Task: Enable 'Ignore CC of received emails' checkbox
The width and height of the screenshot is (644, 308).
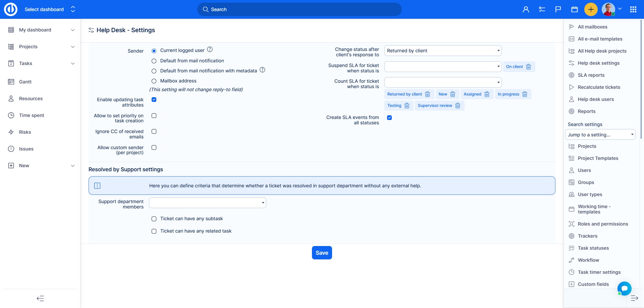Action: (154, 131)
